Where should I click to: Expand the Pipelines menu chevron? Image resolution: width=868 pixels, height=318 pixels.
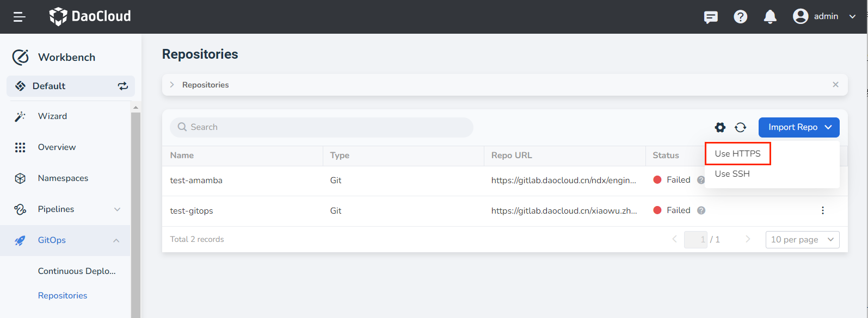point(117,209)
